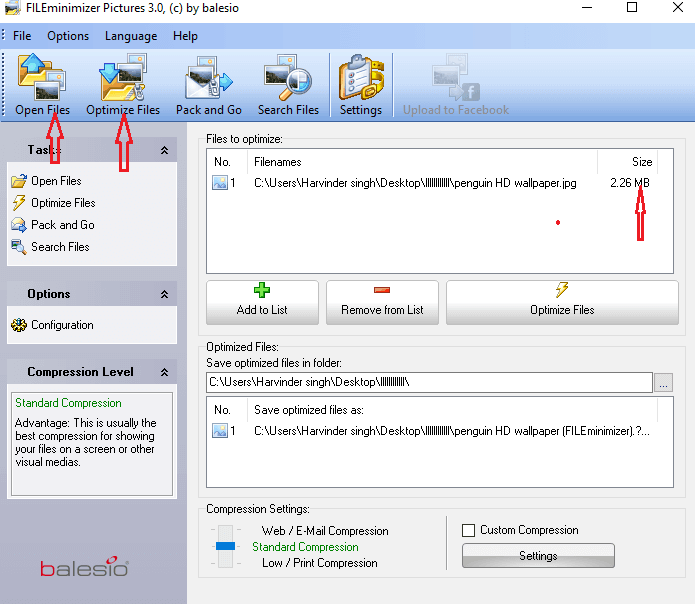Select Web / E-Mail Compression level
This screenshot has width=695, height=604.
[325, 530]
